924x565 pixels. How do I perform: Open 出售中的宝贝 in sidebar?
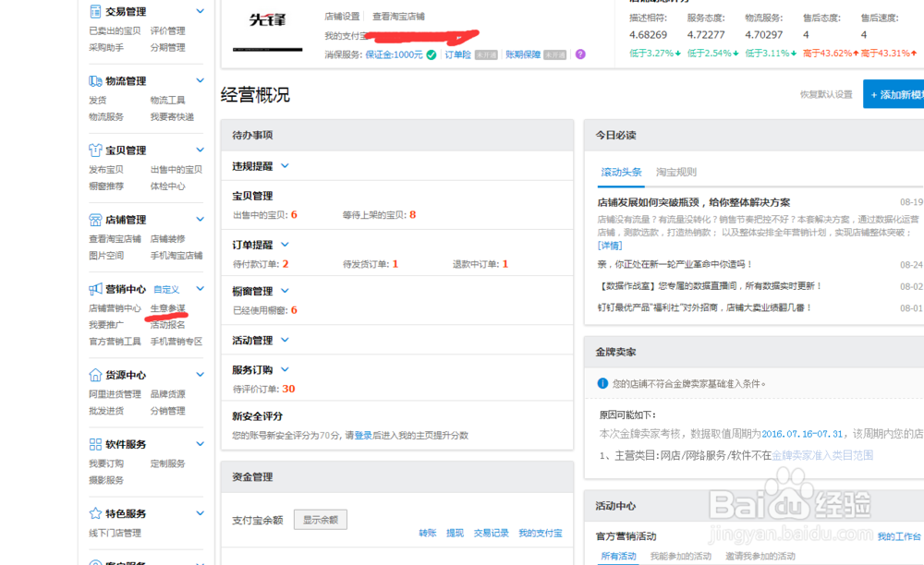click(x=176, y=170)
